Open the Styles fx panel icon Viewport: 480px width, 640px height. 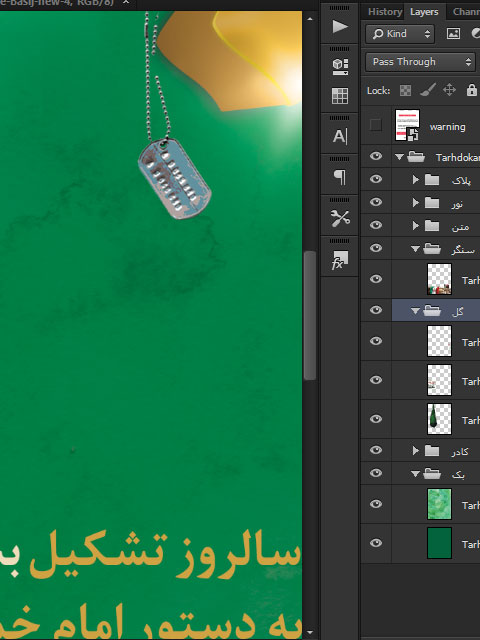[340, 260]
